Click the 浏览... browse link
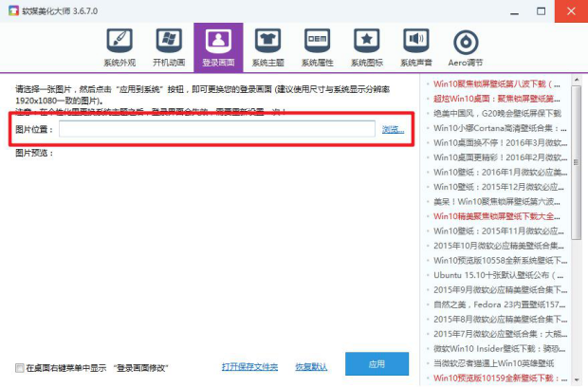This screenshot has width=588, height=387. coord(393,129)
